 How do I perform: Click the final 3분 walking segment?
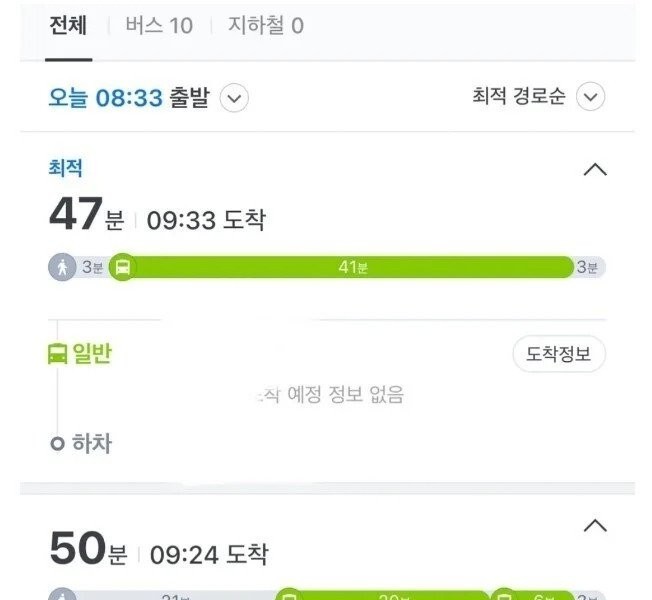pyautogui.click(x=589, y=267)
